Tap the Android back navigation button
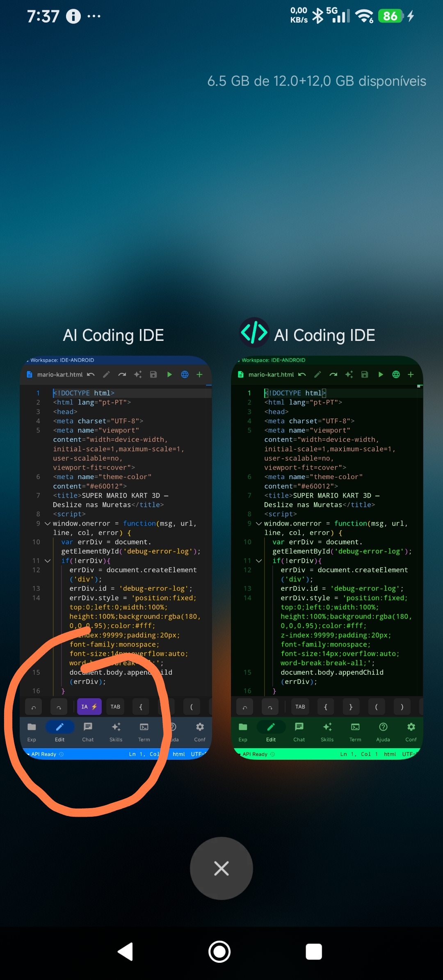443x980 pixels. coord(125,952)
